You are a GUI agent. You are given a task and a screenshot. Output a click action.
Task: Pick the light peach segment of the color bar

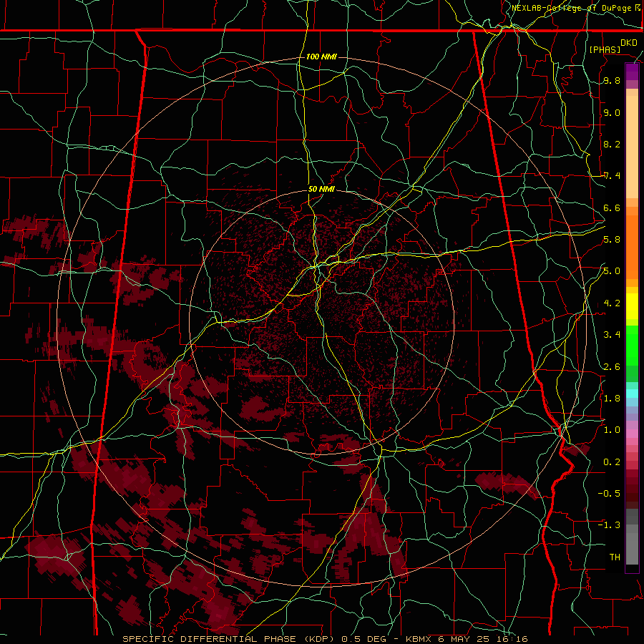(632, 148)
